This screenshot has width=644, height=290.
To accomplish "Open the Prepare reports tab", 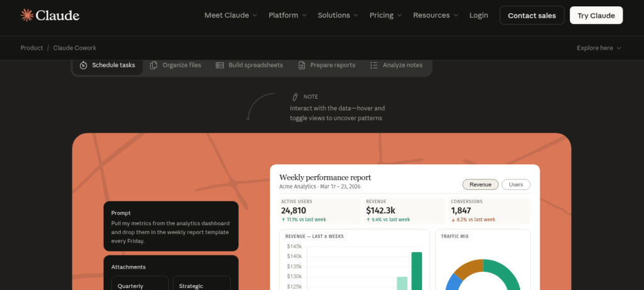I will pyautogui.click(x=327, y=65).
